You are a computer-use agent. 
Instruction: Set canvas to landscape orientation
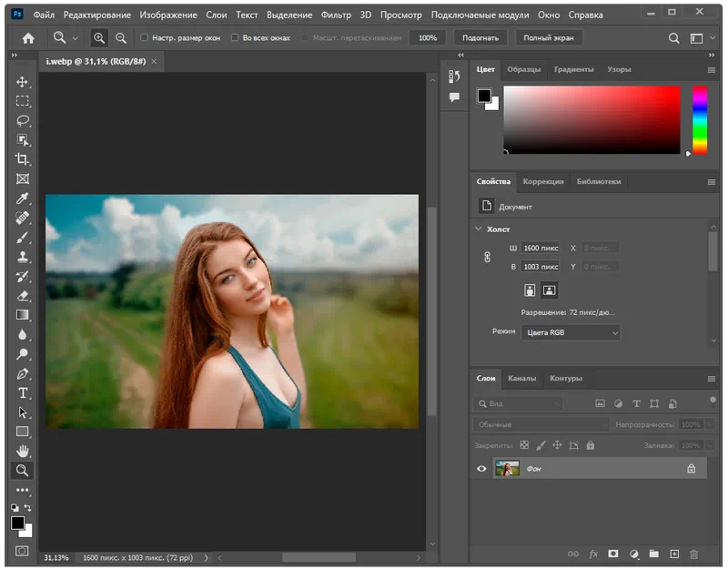tap(550, 290)
